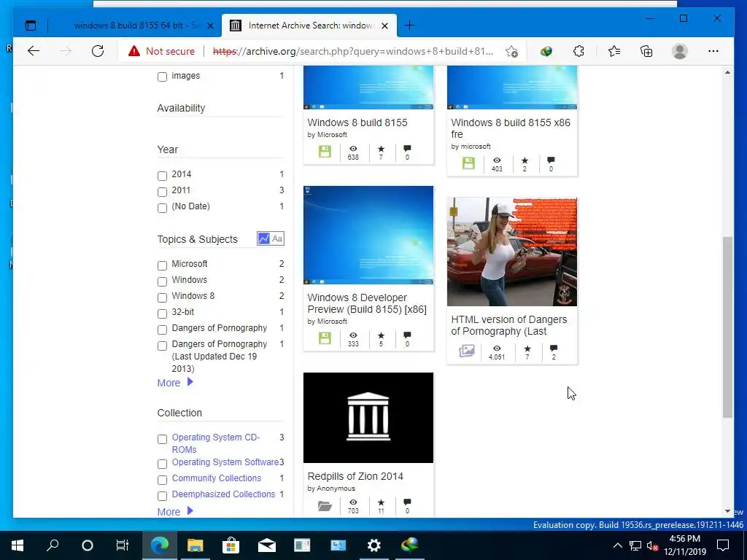The image size is (747, 560).
Task: Open the Windows Start menu
Action: pos(18,545)
